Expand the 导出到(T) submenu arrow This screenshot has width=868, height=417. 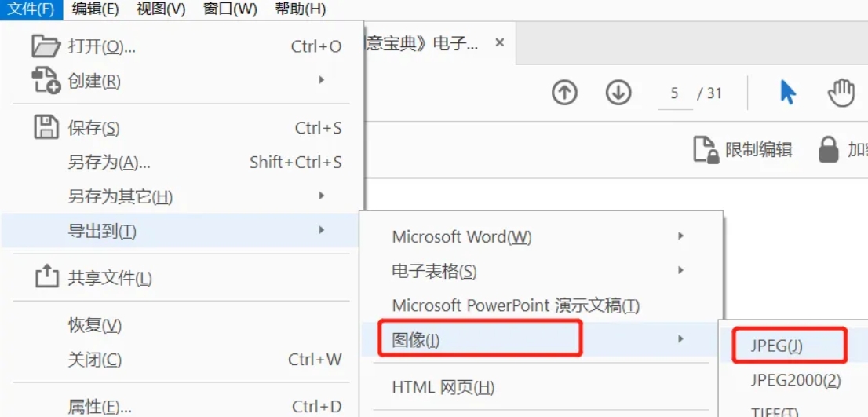click(322, 230)
